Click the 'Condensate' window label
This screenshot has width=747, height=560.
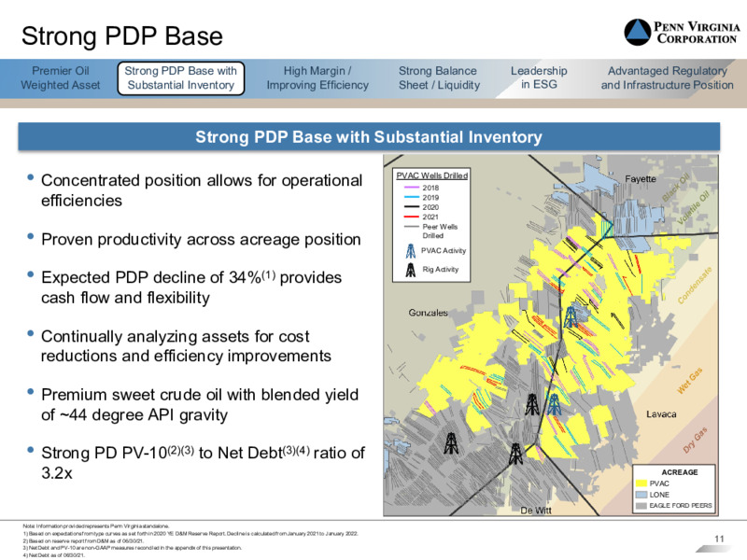pos(695,286)
